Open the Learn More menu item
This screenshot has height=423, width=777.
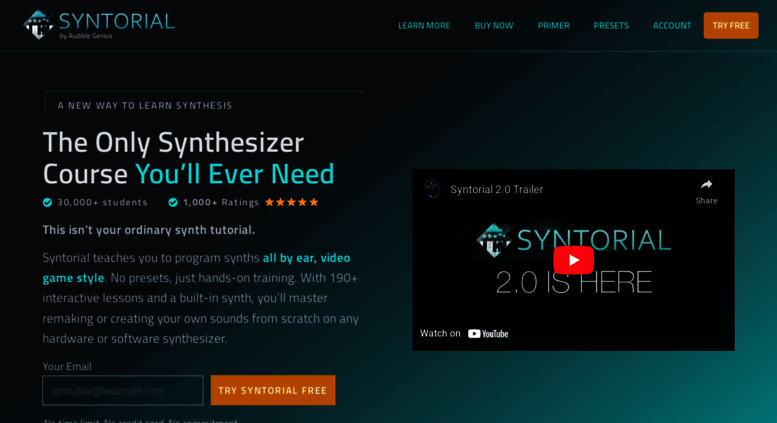pyautogui.click(x=424, y=26)
